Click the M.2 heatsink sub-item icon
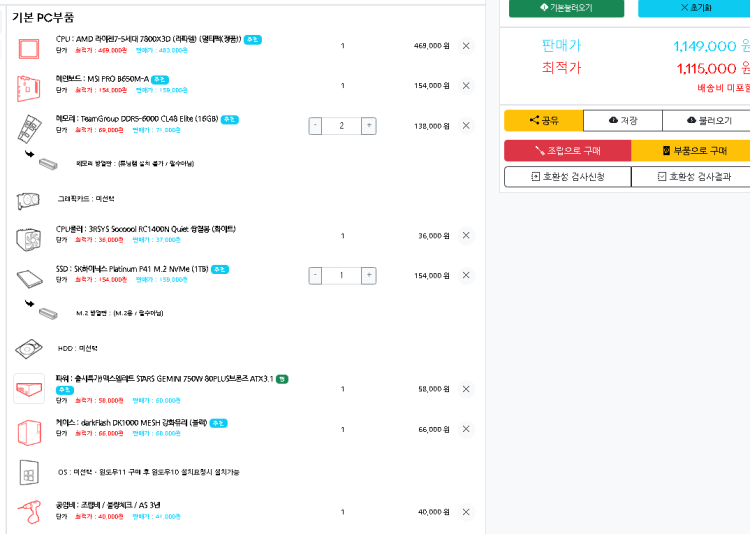Viewport: 750px width, 534px height. [48, 314]
